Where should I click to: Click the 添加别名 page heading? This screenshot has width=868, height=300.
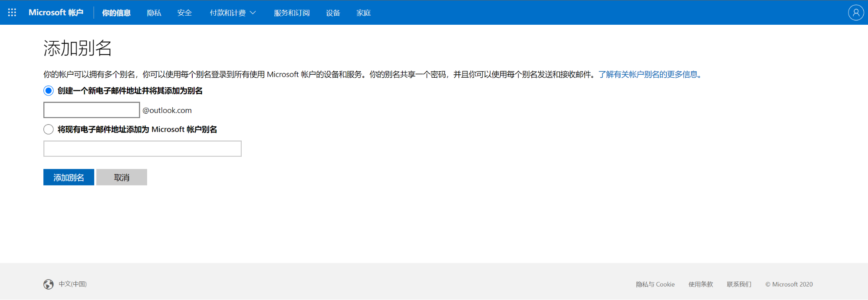78,48
